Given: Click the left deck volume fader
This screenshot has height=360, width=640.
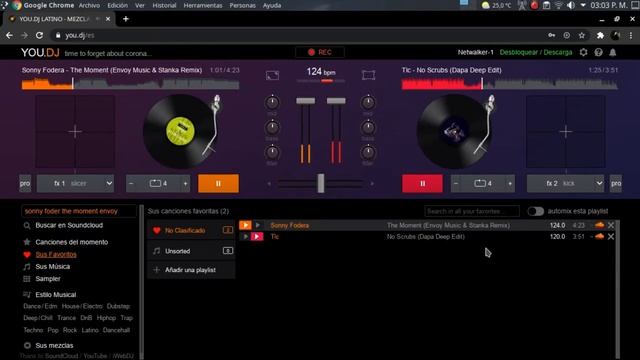Looking at the screenshot, I should pyautogui.click(x=305, y=100).
